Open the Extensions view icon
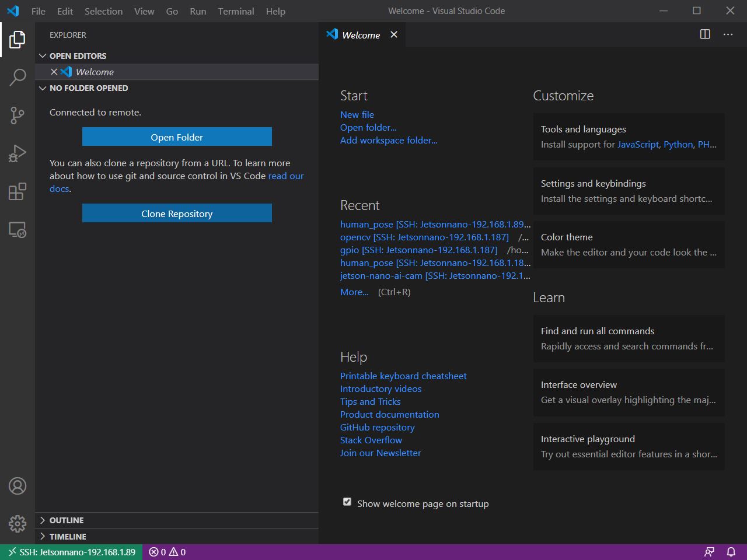The image size is (747, 560). [18, 191]
